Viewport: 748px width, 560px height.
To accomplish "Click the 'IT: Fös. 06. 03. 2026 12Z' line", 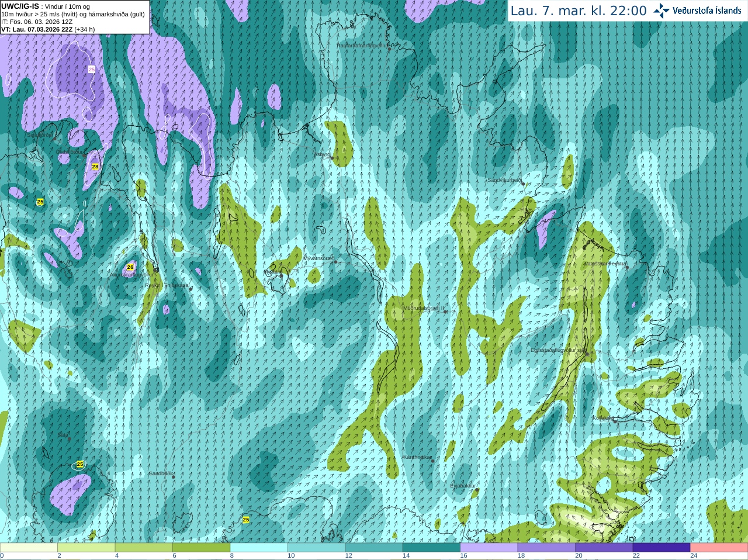I will [x=37, y=22].
